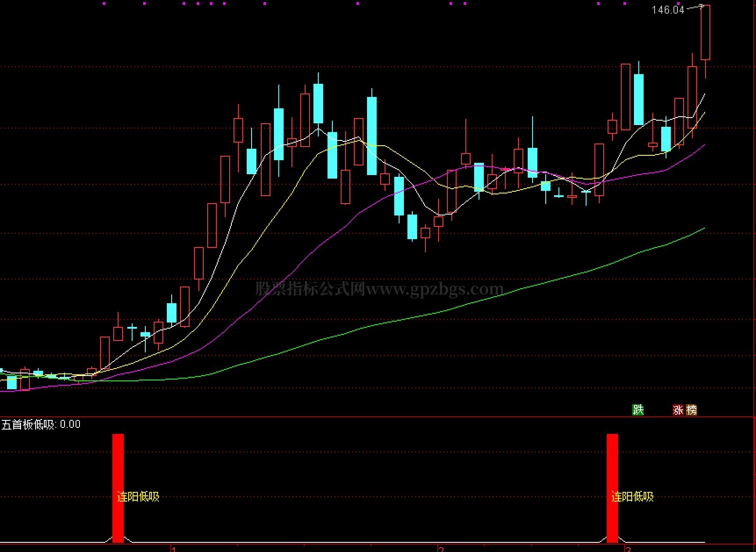This screenshot has width=756, height=552.
Task: Click the 146.04 high price label
Action: click(x=668, y=10)
